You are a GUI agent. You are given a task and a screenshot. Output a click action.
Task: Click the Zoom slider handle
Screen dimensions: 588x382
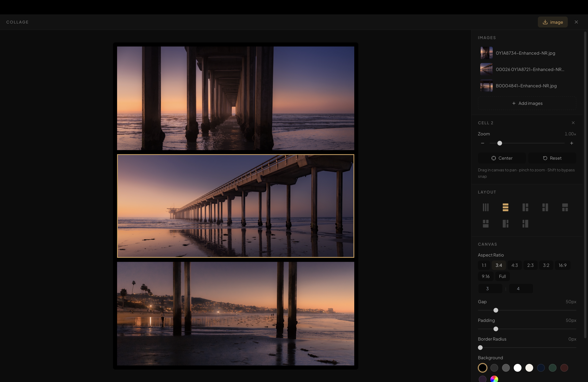(x=500, y=143)
